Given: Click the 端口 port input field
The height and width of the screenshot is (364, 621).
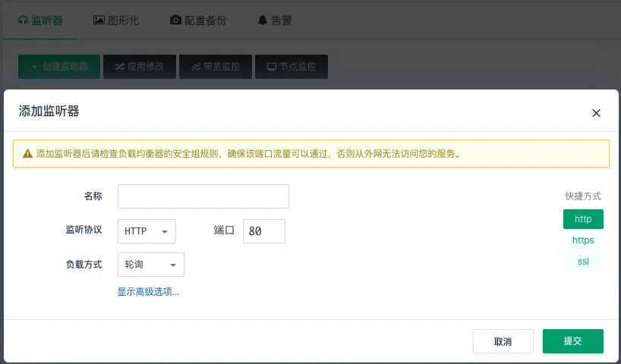Looking at the screenshot, I should (263, 231).
